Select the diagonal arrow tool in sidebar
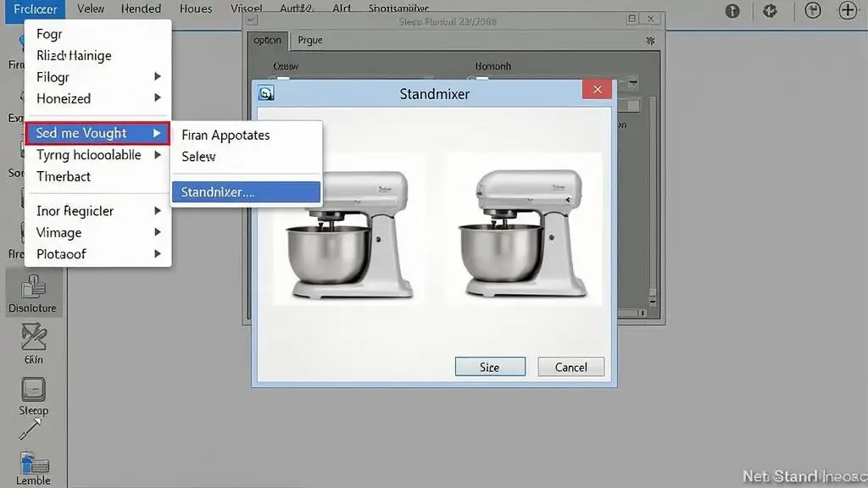The image size is (868, 488). pos(30,429)
